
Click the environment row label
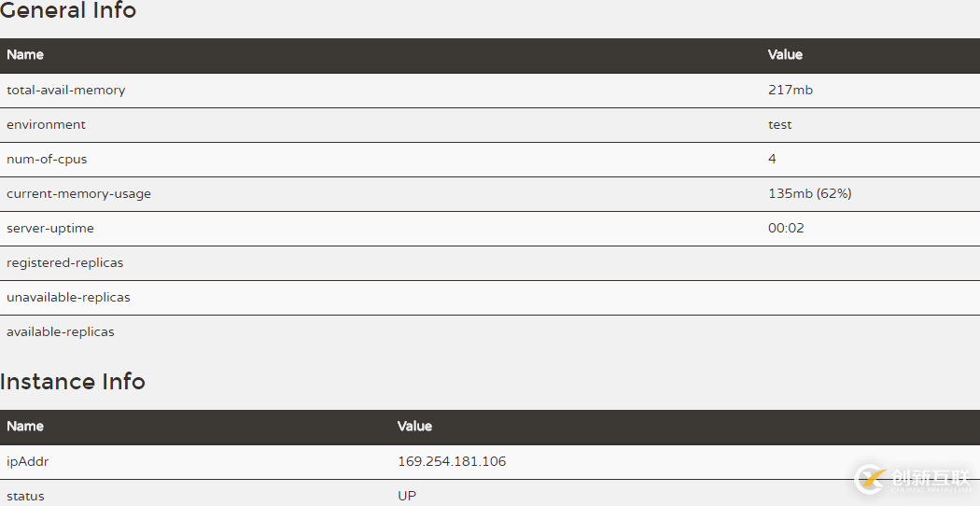pos(46,125)
